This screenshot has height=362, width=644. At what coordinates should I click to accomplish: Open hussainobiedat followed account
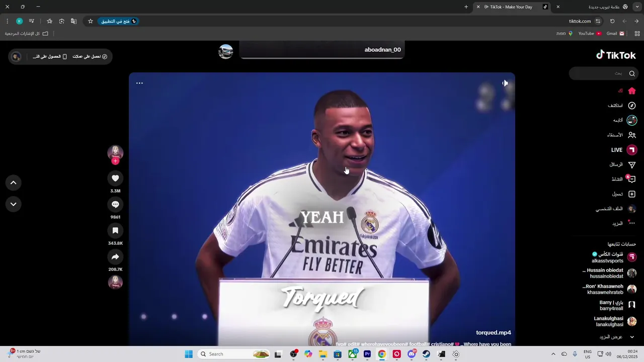click(x=610, y=273)
